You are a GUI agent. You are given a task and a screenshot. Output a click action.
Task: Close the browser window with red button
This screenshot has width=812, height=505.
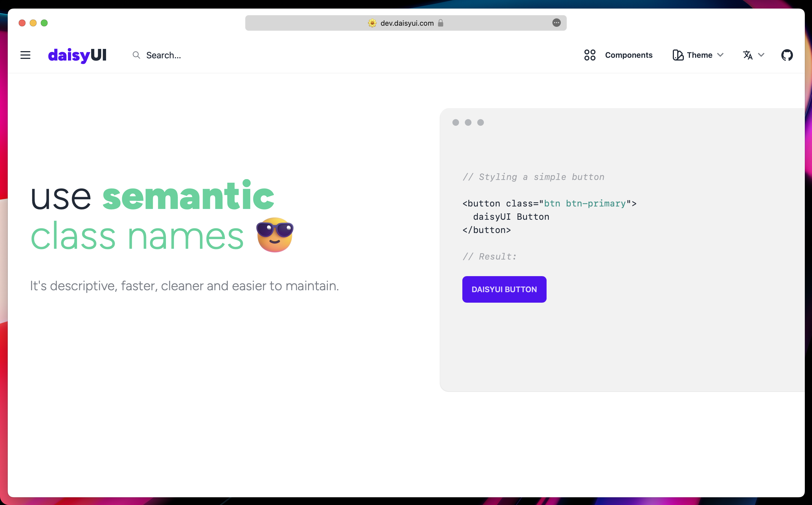coord(22,23)
